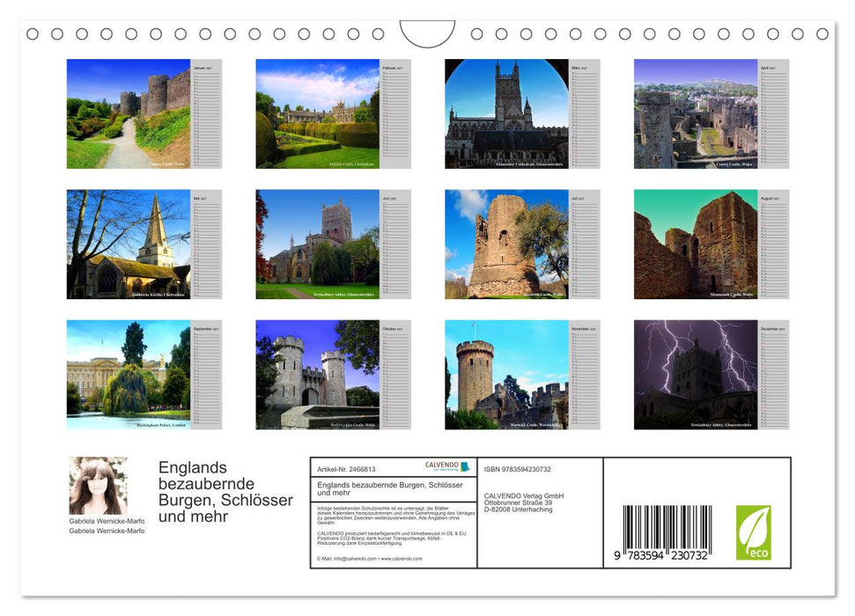Click the 'Buckingham Palace, London' photo caption
This screenshot has height=616, width=855.
161,425
